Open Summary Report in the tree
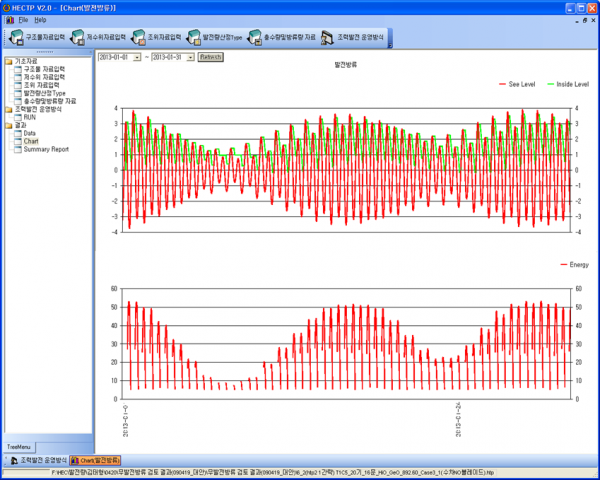The width and height of the screenshot is (600, 480). (x=46, y=149)
